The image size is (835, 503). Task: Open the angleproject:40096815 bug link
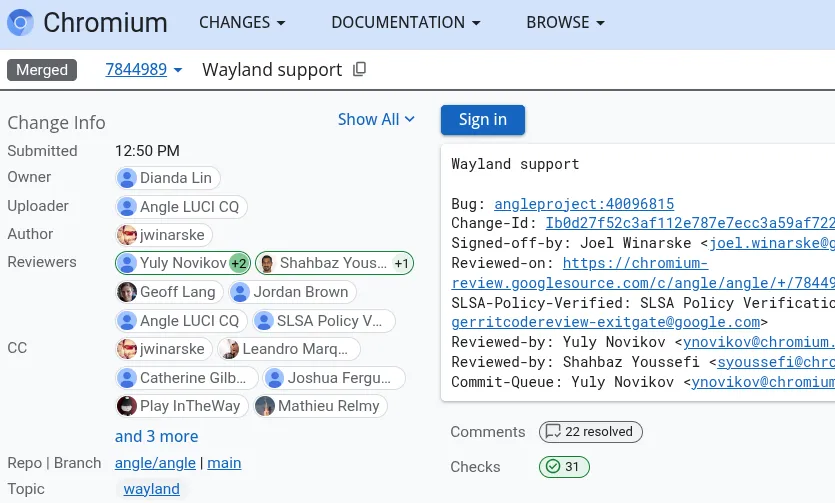584,204
